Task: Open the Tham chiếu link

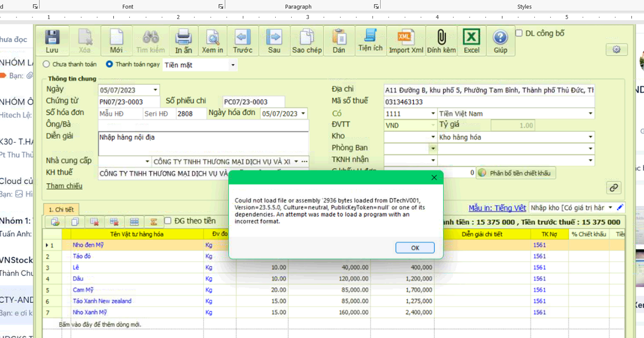Action: (x=64, y=186)
